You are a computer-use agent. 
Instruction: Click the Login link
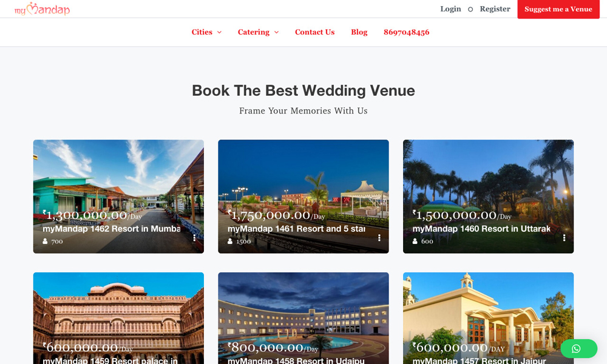[450, 9]
